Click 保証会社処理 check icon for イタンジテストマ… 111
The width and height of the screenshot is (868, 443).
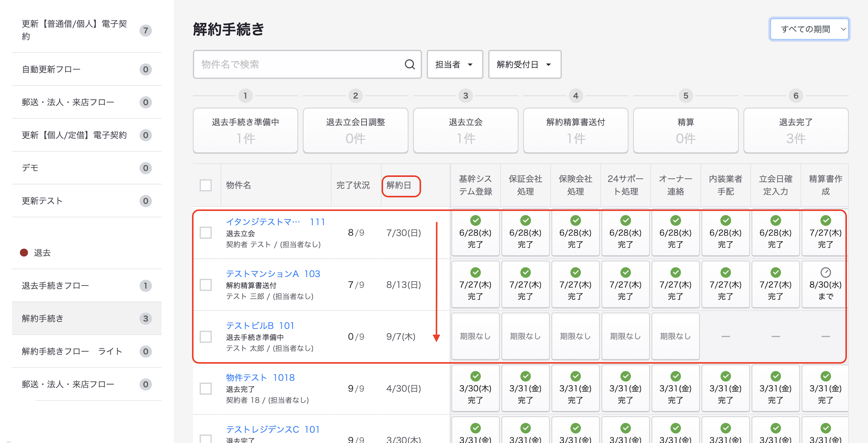(x=525, y=220)
